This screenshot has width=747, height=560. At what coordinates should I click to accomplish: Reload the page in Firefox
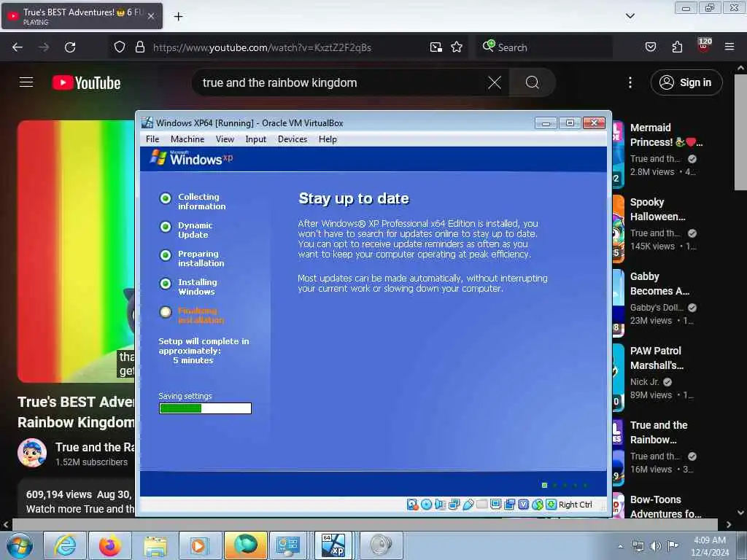(70, 47)
